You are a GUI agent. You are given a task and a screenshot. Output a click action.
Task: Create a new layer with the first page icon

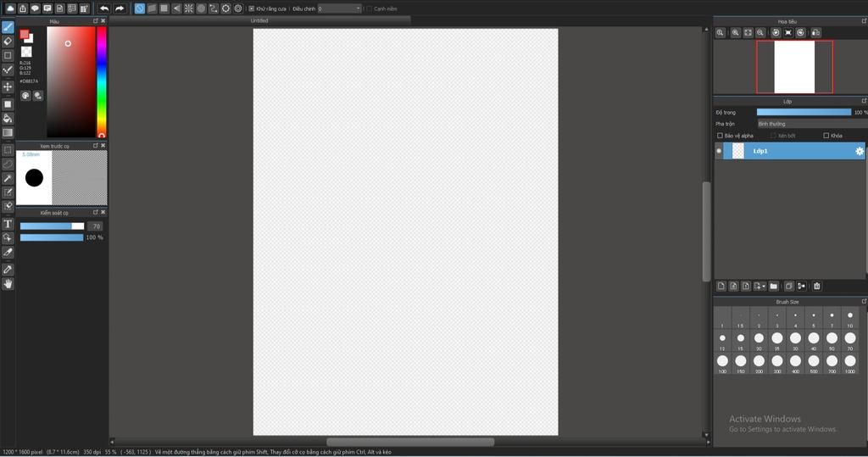(721, 286)
